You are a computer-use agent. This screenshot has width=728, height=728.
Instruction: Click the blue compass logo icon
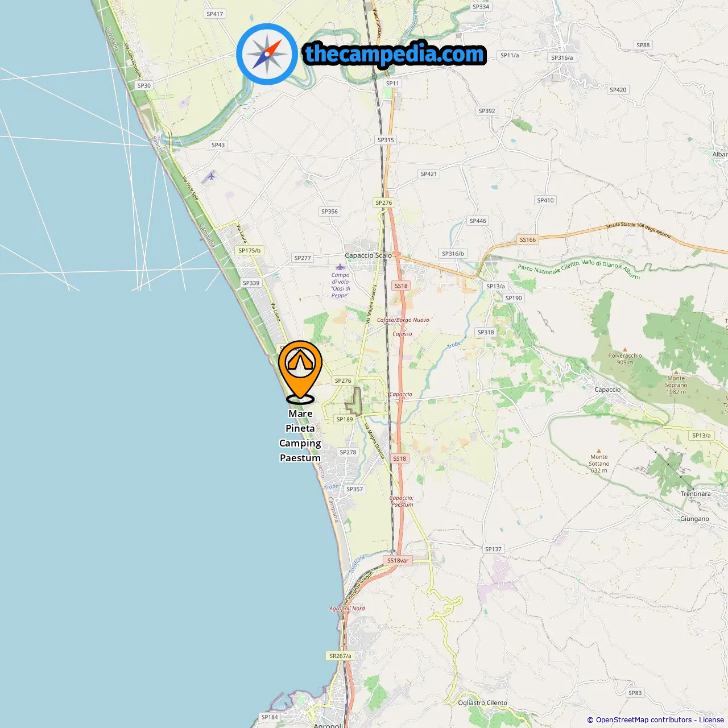267,54
